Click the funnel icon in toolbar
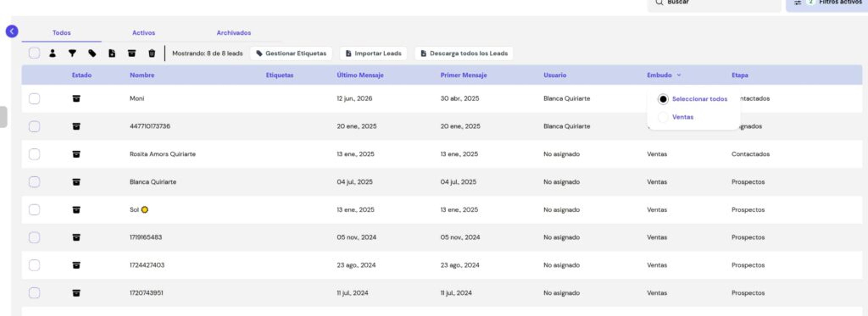Viewport: 868px width, 316px height. [x=72, y=53]
